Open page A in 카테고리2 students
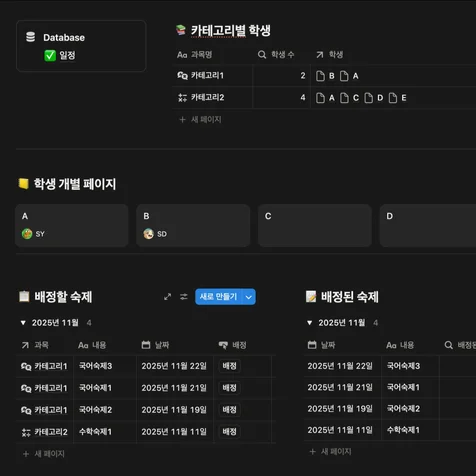The image size is (476, 476). (325, 98)
